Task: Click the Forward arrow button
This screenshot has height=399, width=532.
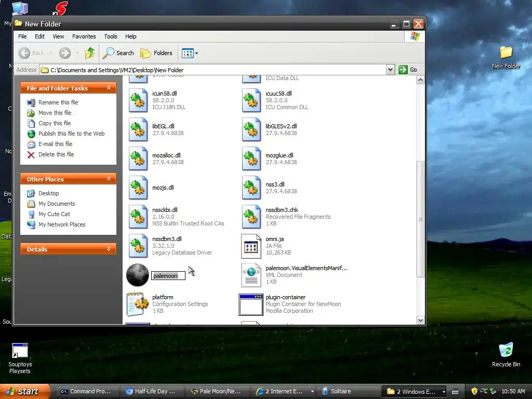Action: tap(65, 53)
